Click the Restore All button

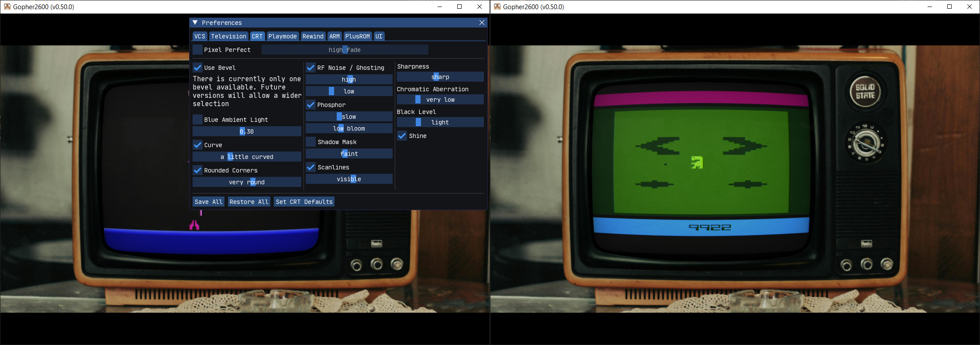pyautogui.click(x=249, y=202)
